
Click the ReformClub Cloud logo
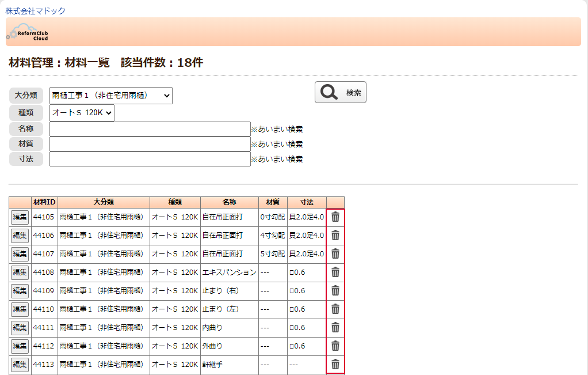28,32
